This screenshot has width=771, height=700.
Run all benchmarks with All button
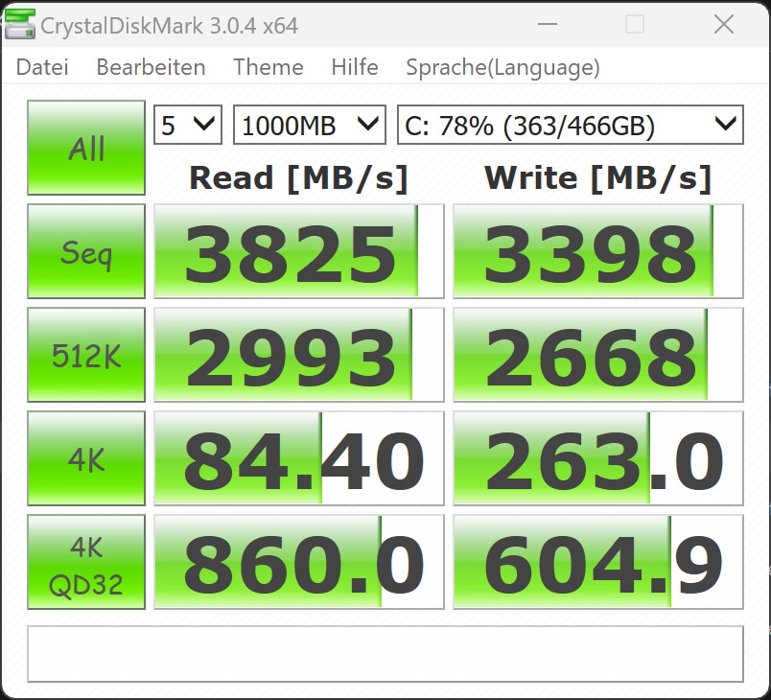click(86, 148)
